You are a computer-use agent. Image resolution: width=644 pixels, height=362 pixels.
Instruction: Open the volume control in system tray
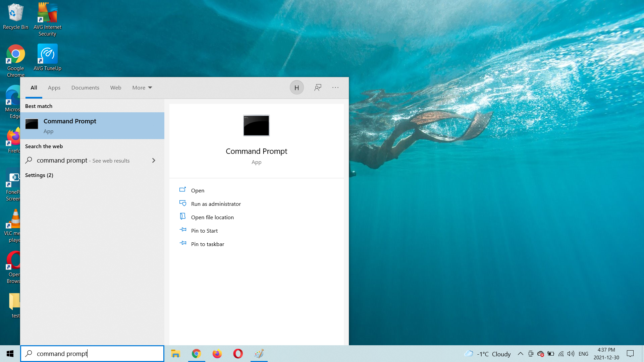571,354
